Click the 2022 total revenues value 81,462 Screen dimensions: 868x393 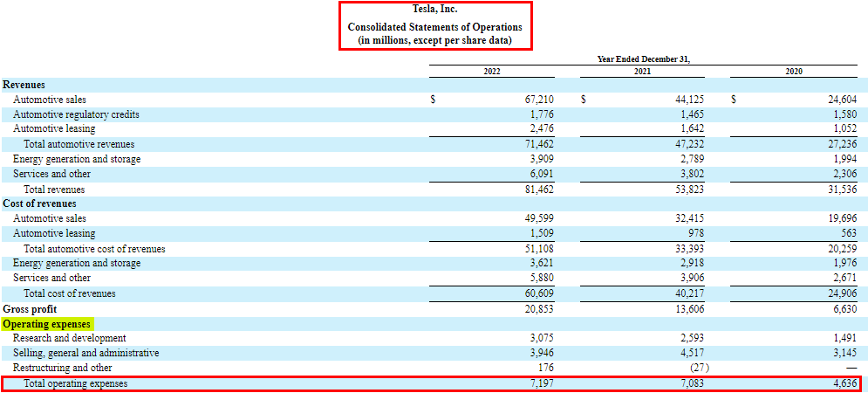coord(538,189)
